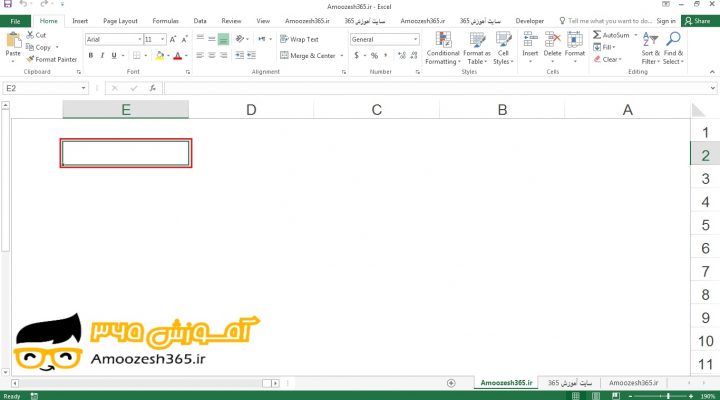This screenshot has height=400, width=720.
Task: Toggle Italic formatting
Action: 102,56
